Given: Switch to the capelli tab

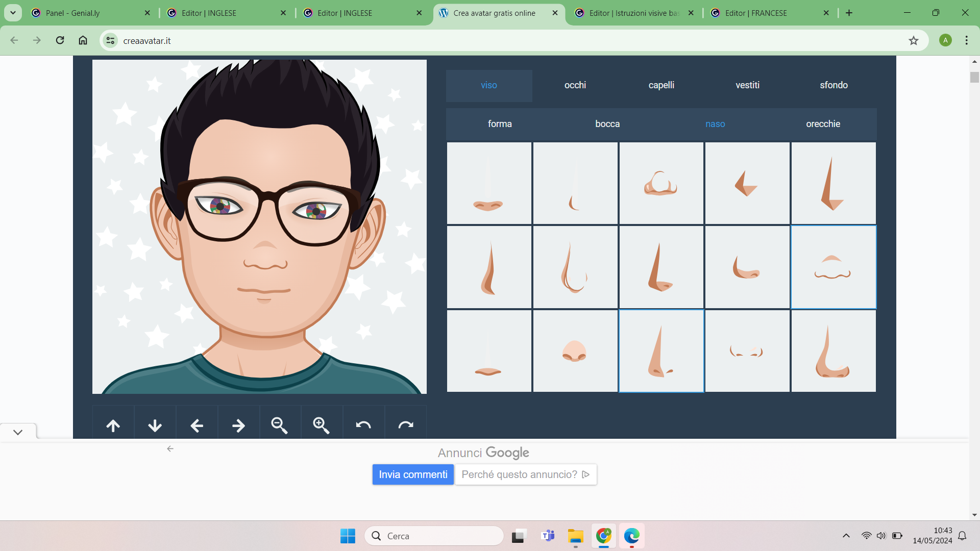Looking at the screenshot, I should [661, 85].
